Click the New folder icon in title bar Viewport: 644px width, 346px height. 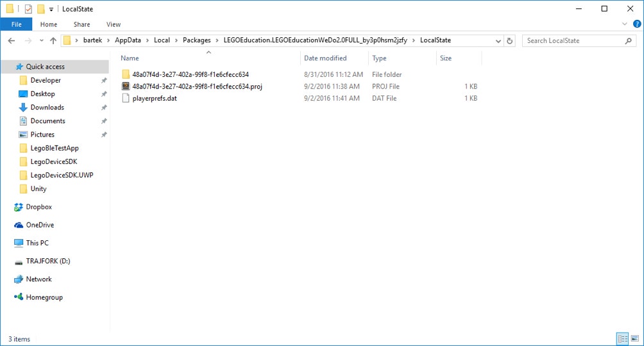pos(40,9)
